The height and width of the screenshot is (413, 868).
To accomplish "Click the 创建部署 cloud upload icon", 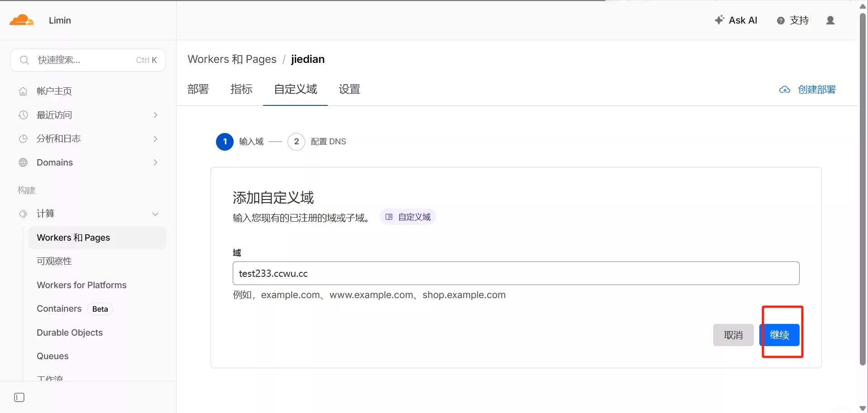I will (x=785, y=90).
